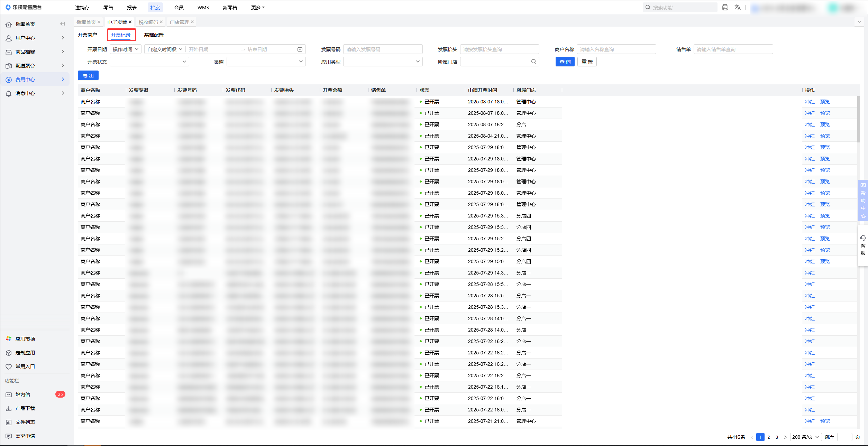Open 产品下载 from the sidebar
868x446 pixels.
25,408
